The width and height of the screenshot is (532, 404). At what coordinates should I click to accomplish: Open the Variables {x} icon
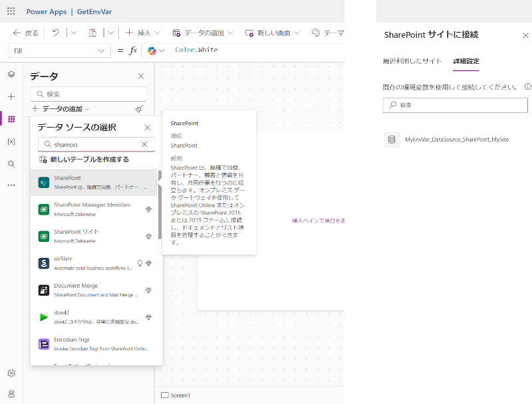pyautogui.click(x=11, y=142)
